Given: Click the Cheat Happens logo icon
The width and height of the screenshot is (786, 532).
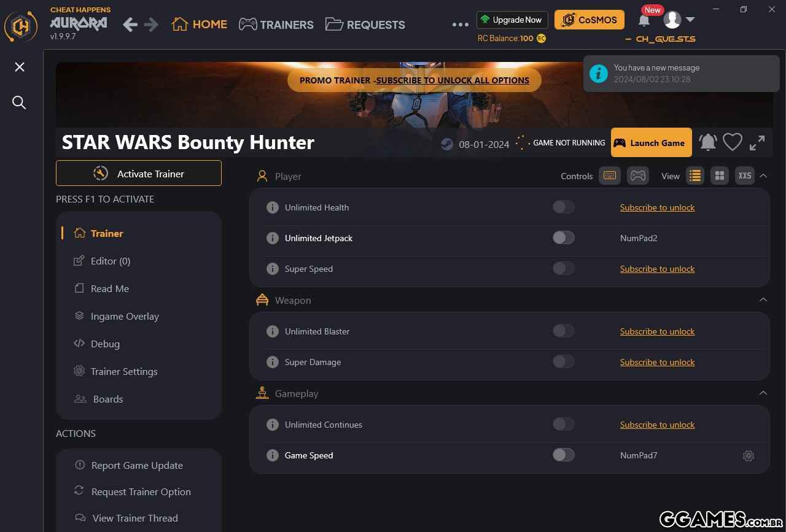Looking at the screenshot, I should [21, 26].
